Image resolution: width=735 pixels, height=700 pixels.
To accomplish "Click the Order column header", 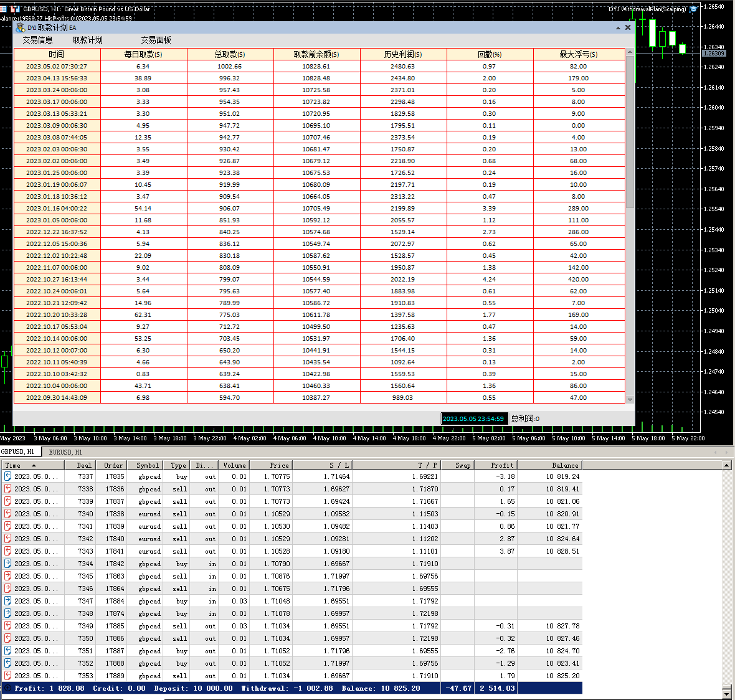I will (x=111, y=465).
